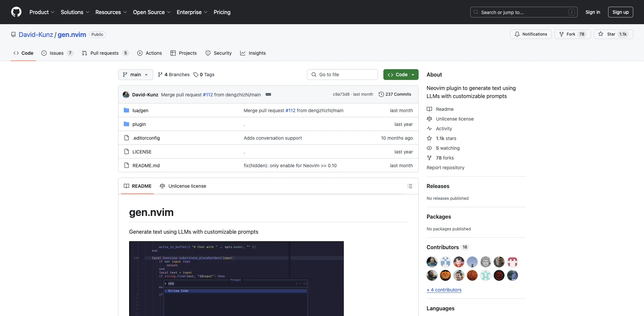Open the Pull requests tab
Screen dimensions: 644x316
coord(105,53)
